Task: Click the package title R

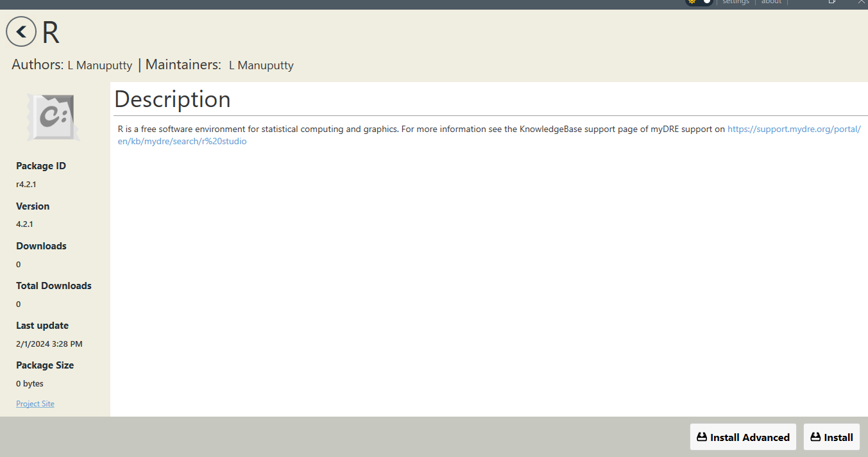Action: coord(51,33)
